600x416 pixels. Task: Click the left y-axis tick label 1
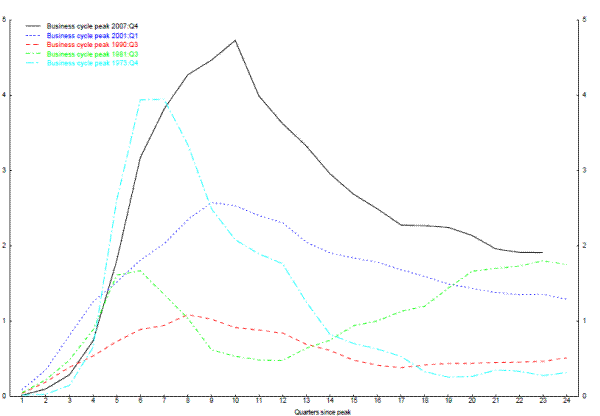(9, 321)
